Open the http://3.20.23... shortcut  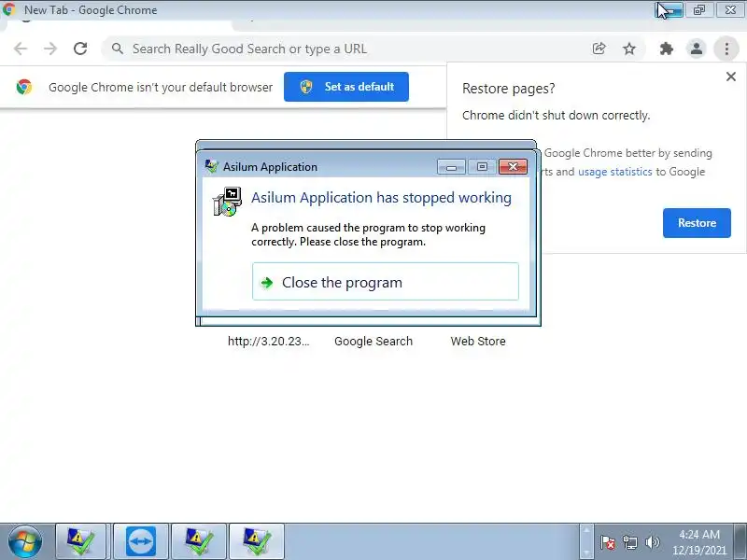pyautogui.click(x=268, y=342)
